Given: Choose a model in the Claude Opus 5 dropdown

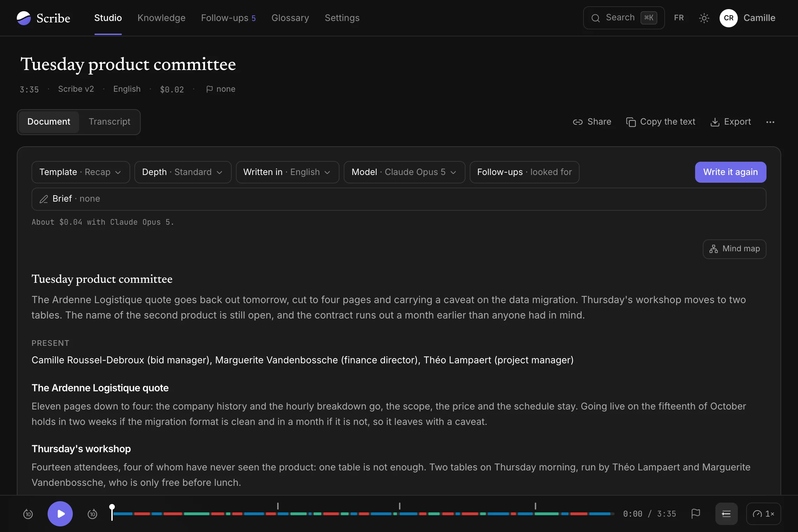Looking at the screenshot, I should click(x=404, y=172).
